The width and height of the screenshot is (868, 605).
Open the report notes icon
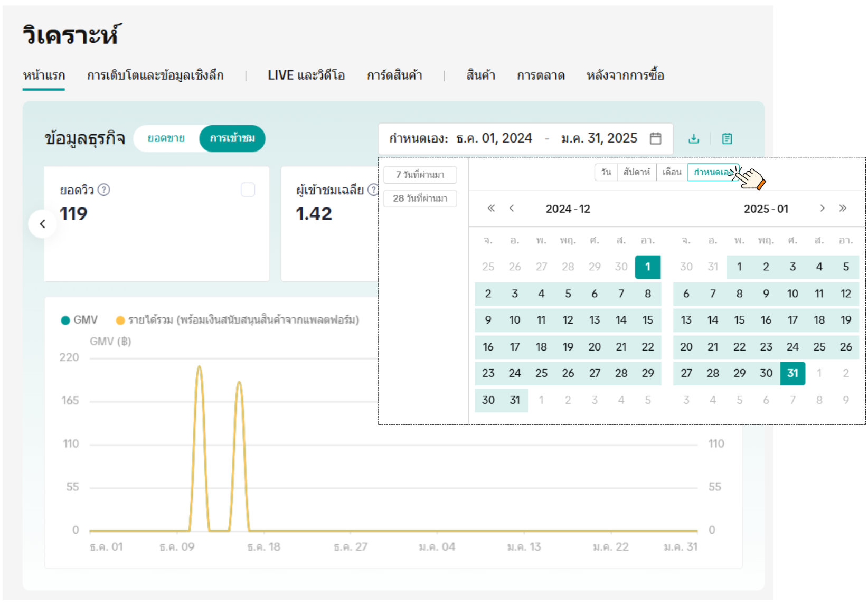727,139
